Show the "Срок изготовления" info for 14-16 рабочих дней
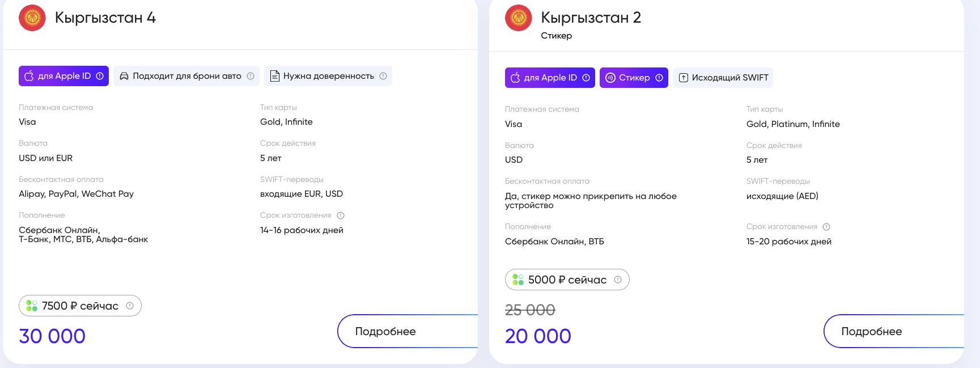980x368 pixels. (341, 215)
